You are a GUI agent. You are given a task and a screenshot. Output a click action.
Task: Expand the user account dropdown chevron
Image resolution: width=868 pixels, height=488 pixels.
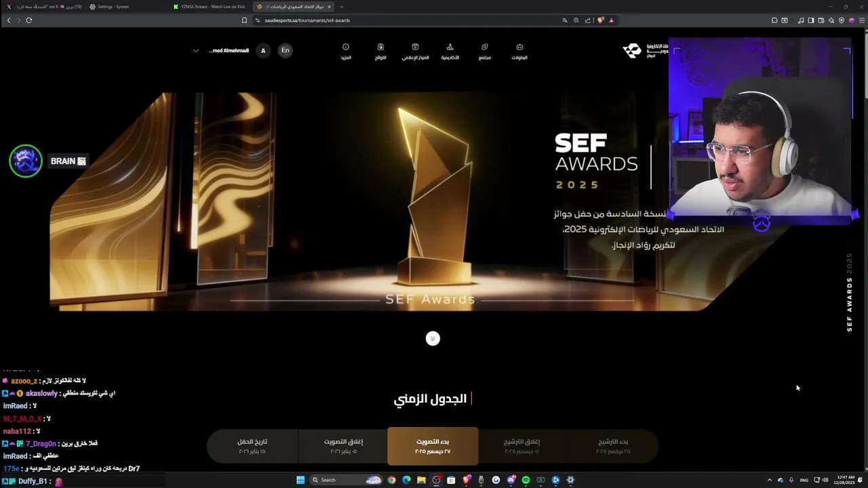(196, 51)
